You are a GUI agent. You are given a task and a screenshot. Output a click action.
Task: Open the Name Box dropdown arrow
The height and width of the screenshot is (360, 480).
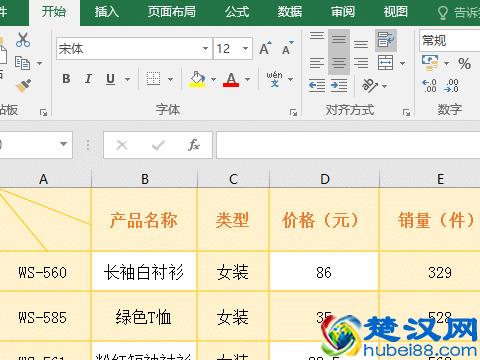point(63,144)
